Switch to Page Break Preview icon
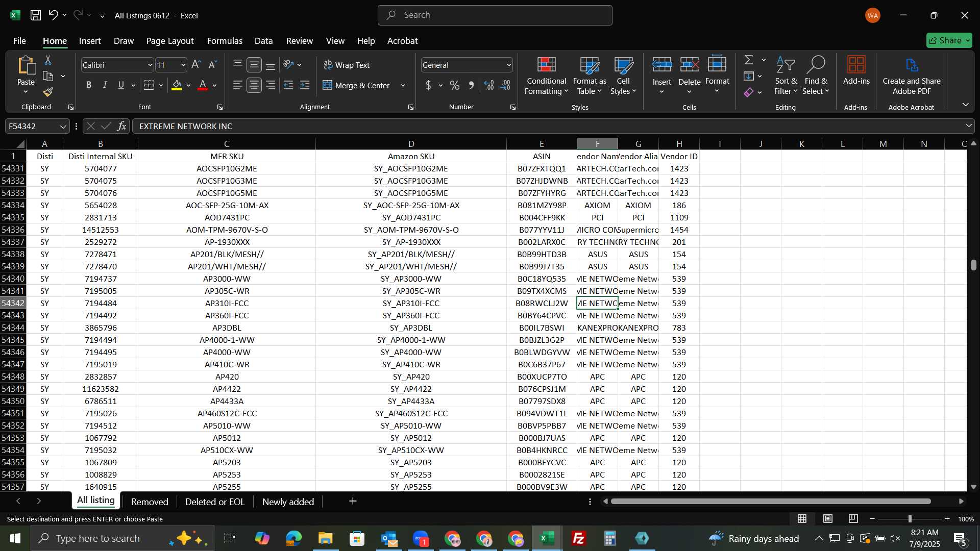Screen dimensions: 980x551 (x=853, y=519)
